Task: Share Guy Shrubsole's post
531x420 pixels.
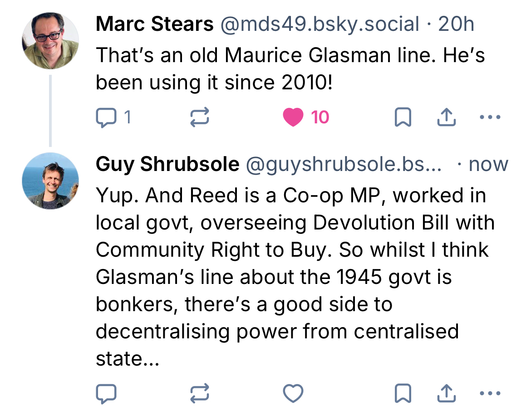Action: coord(446,393)
